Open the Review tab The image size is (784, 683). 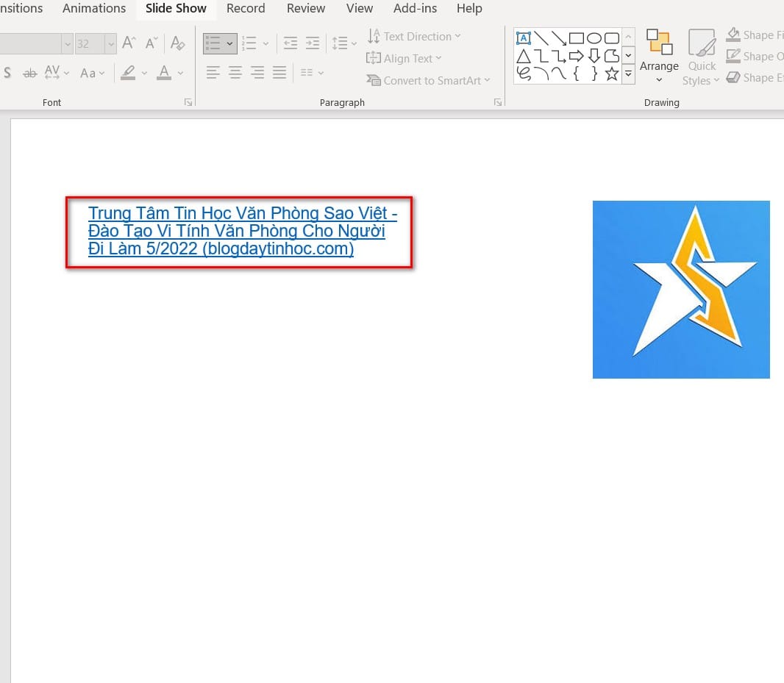click(305, 9)
